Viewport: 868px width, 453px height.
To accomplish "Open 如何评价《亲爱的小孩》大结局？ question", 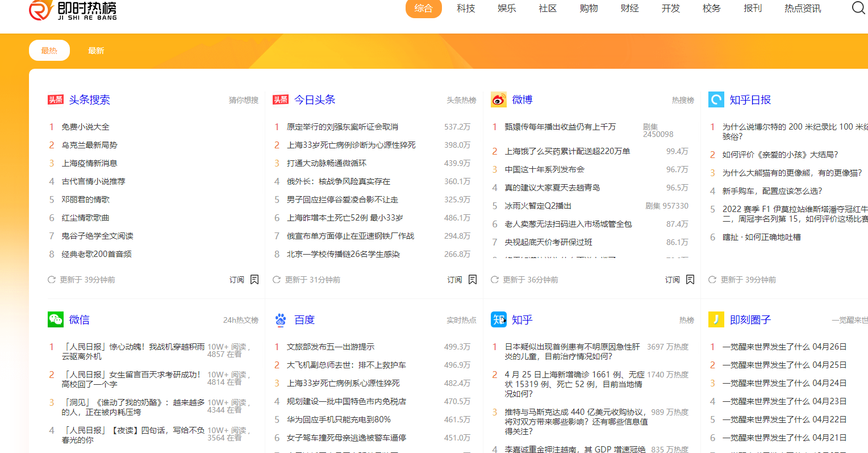I will pyautogui.click(x=780, y=155).
